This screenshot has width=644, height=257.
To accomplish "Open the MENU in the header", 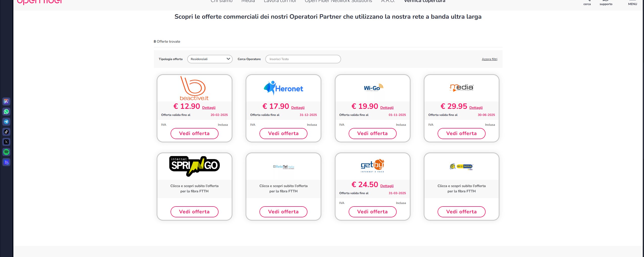I will (x=632, y=3).
